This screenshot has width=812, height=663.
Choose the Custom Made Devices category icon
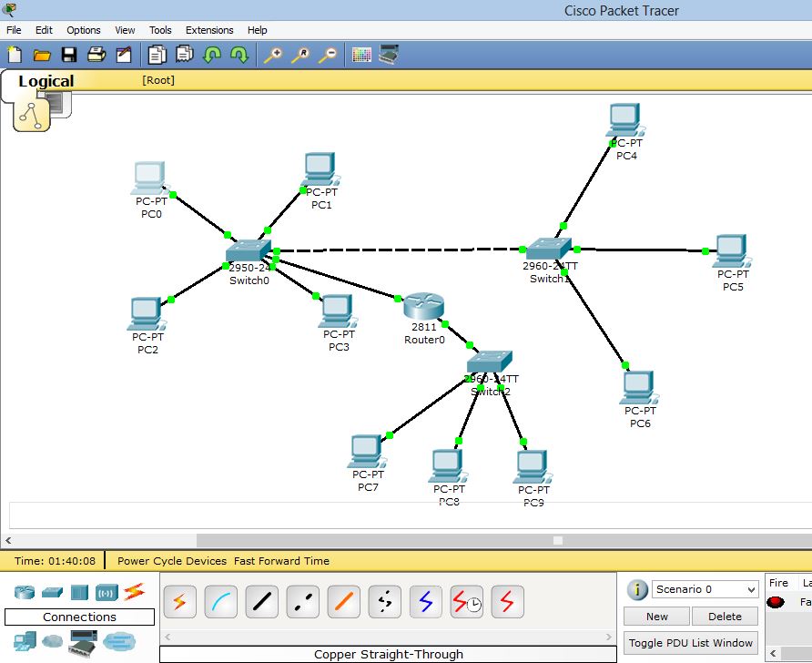pyautogui.click(x=84, y=642)
